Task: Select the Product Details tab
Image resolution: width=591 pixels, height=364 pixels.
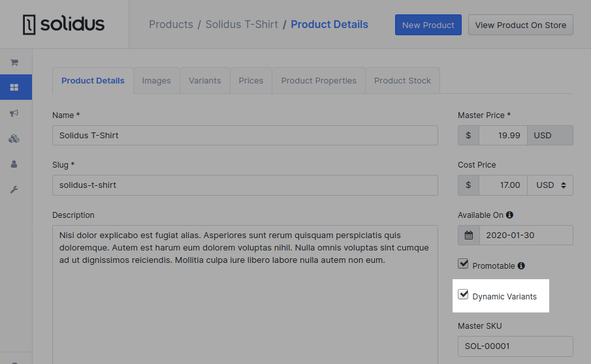Action: (x=93, y=80)
